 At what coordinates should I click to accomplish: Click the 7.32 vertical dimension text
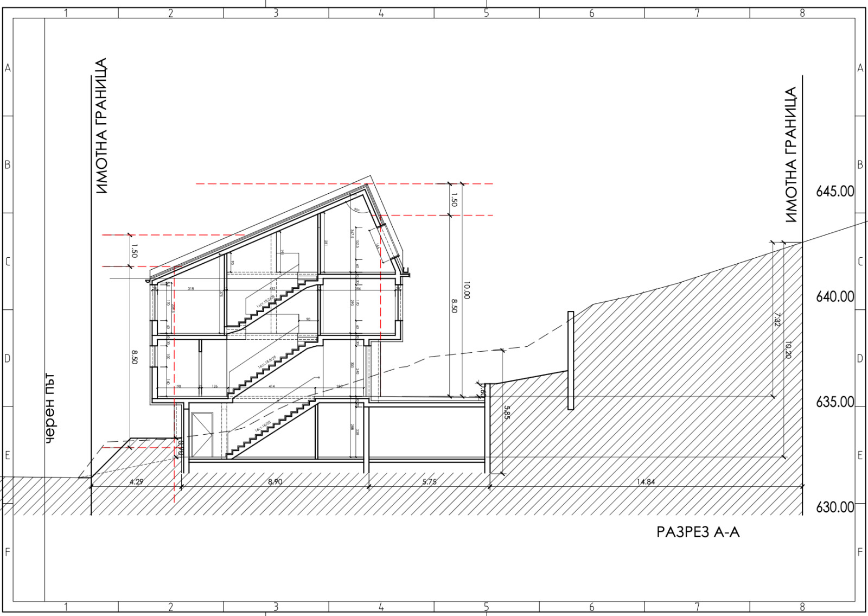[777, 320]
